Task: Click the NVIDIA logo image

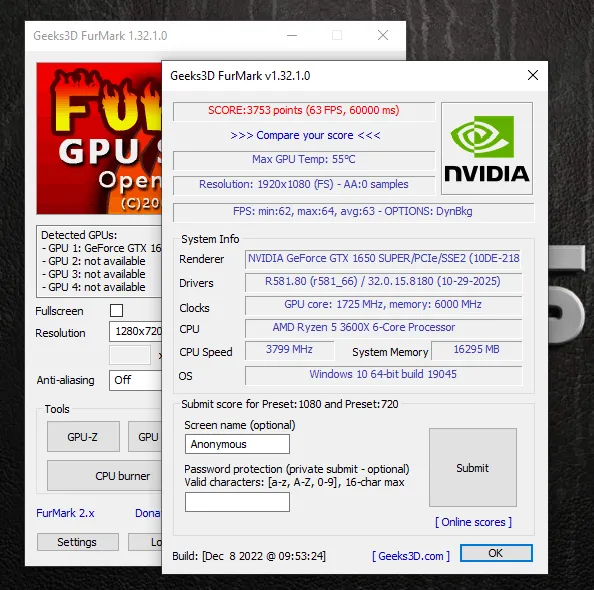Action: pos(487,148)
